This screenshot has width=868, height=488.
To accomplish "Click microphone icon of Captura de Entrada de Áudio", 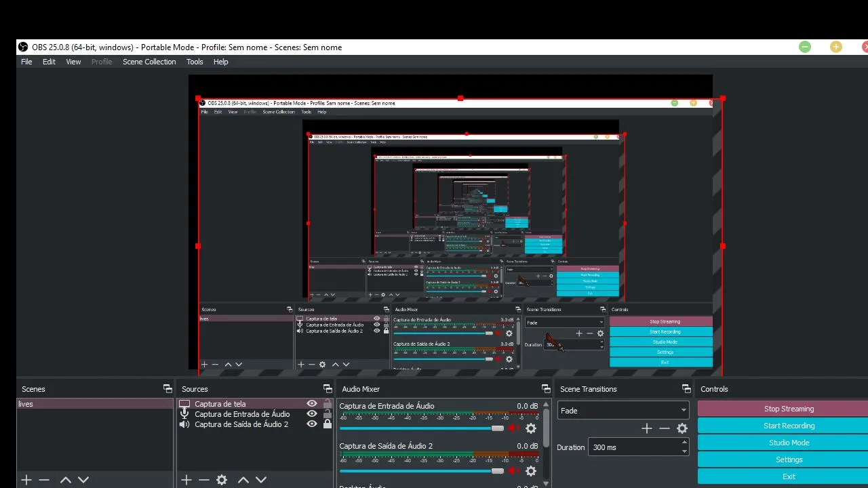I will click(184, 414).
